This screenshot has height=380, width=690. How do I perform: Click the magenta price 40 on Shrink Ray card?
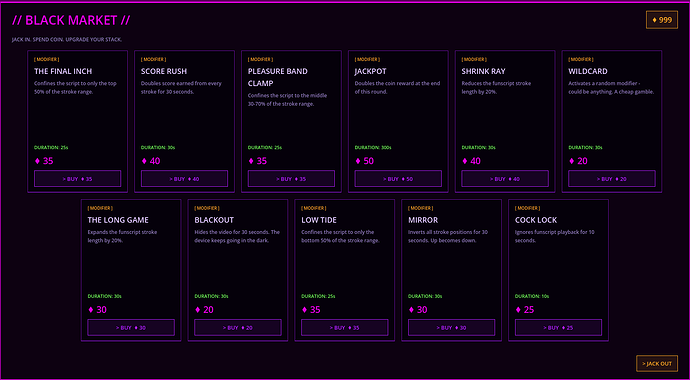point(471,161)
